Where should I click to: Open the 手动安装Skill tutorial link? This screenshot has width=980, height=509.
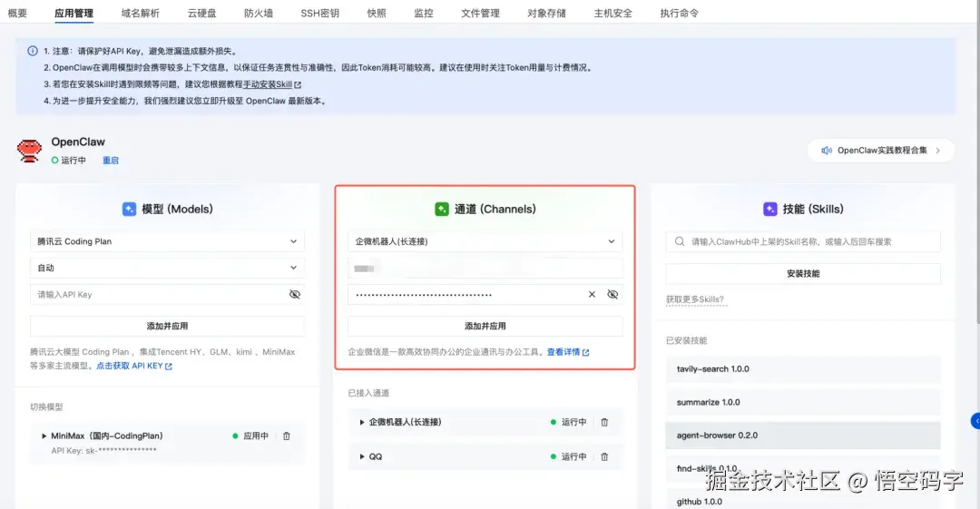(268, 84)
